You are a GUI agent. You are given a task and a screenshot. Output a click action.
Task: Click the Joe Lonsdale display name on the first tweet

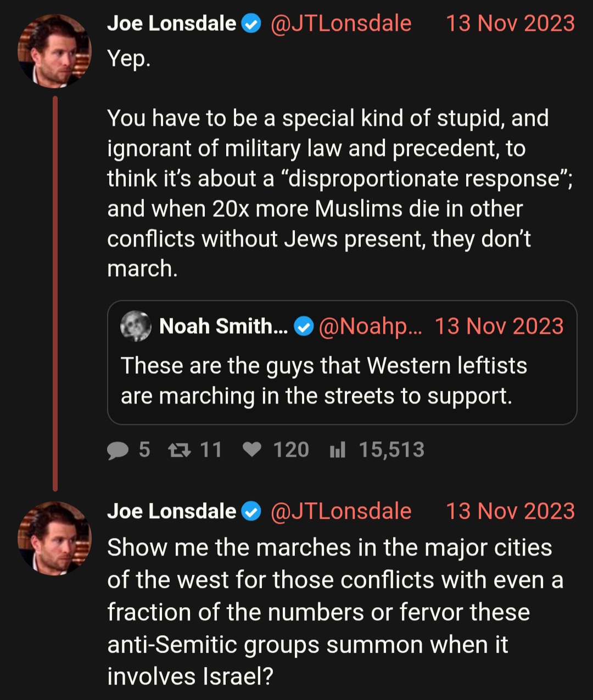pos(171,24)
